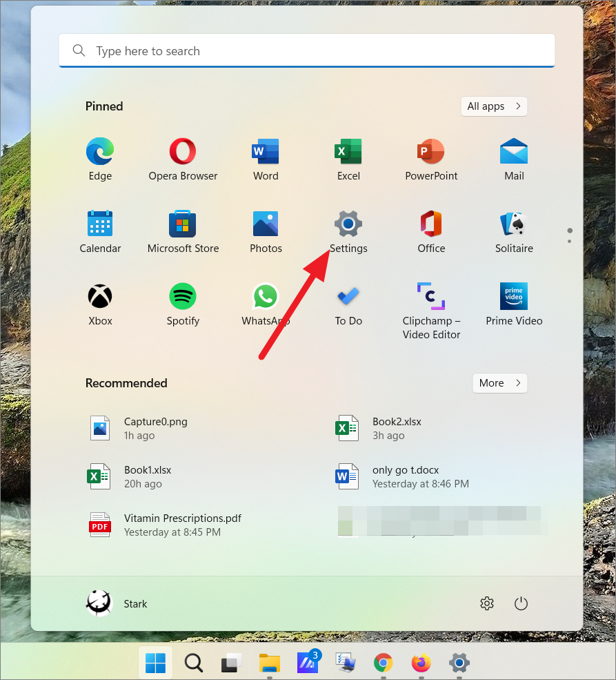
Task: Open the Stark user account menu
Action: pos(117,603)
